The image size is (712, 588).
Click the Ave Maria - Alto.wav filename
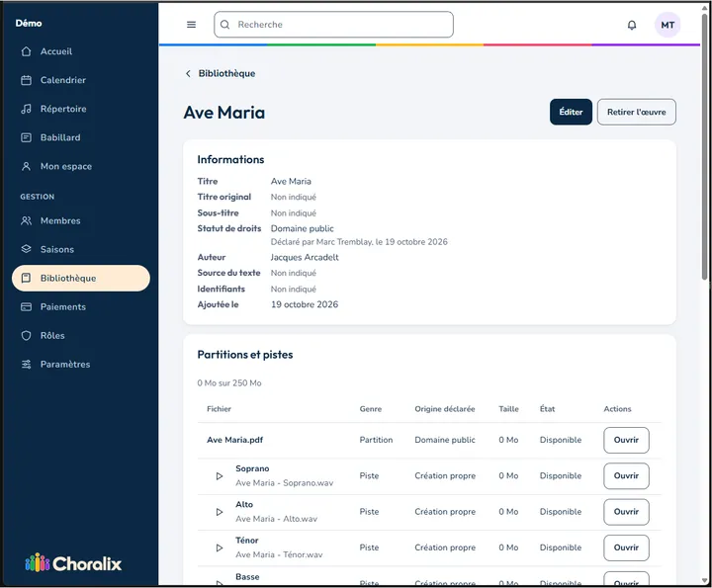[276, 519]
